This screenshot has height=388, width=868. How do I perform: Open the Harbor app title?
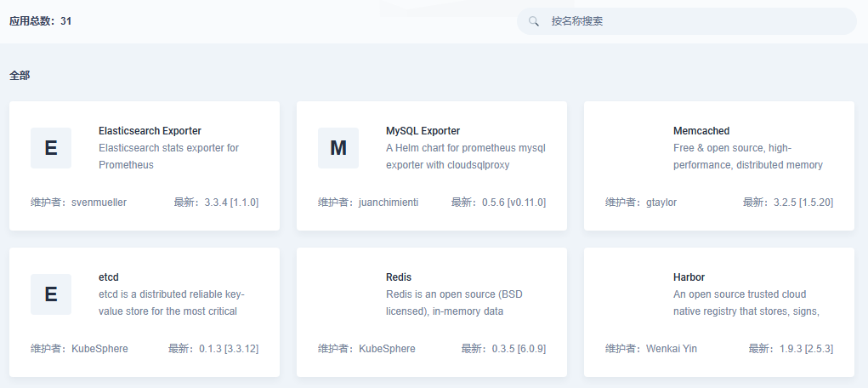point(689,277)
